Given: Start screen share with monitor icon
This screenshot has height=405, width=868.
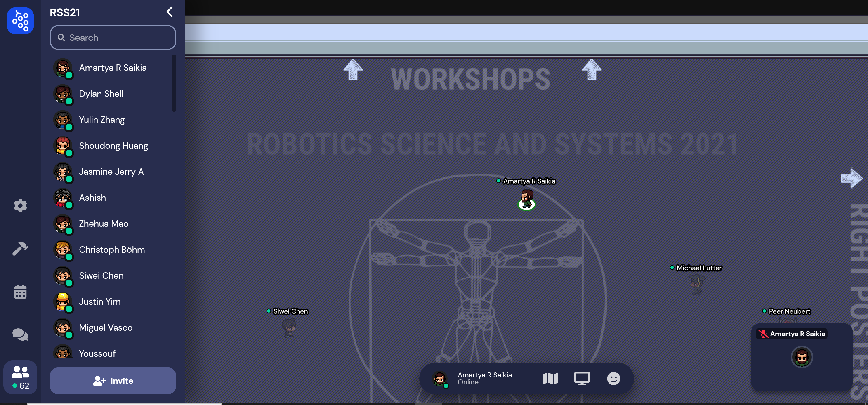Looking at the screenshot, I should (x=582, y=378).
